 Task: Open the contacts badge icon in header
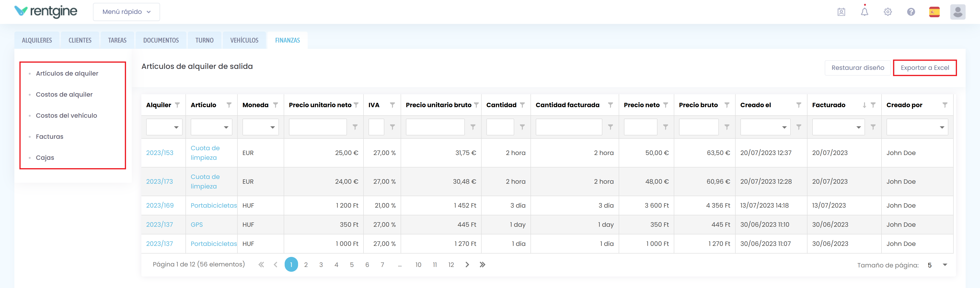(841, 12)
